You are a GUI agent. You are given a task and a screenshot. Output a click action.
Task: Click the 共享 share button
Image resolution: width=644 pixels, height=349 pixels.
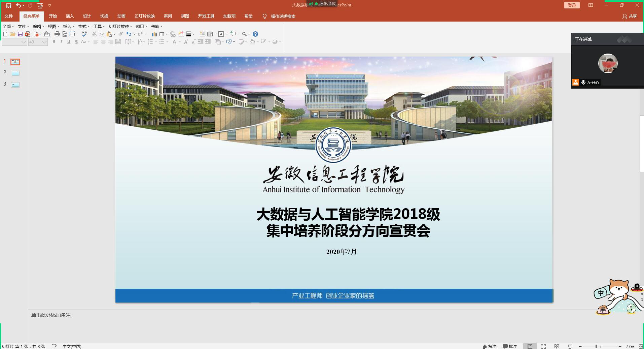(630, 16)
